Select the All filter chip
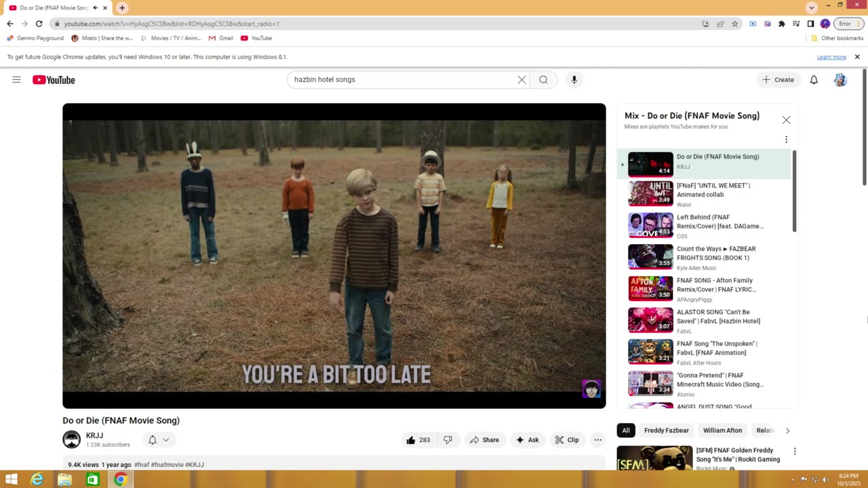This screenshot has width=868, height=488. (626, 430)
